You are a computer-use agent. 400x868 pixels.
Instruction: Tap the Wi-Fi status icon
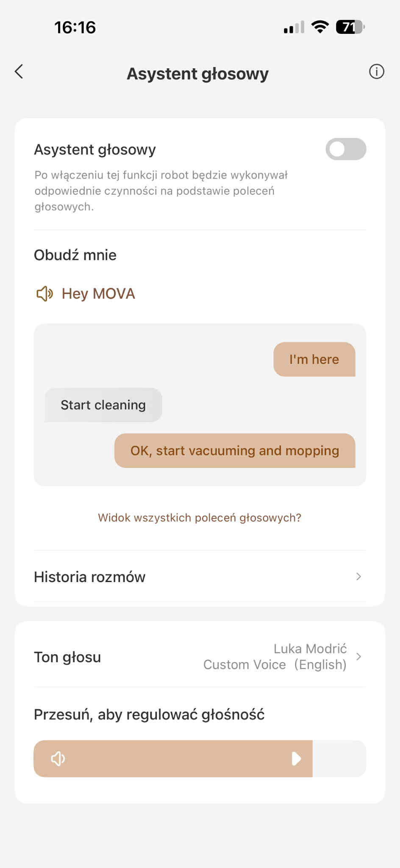320,27
